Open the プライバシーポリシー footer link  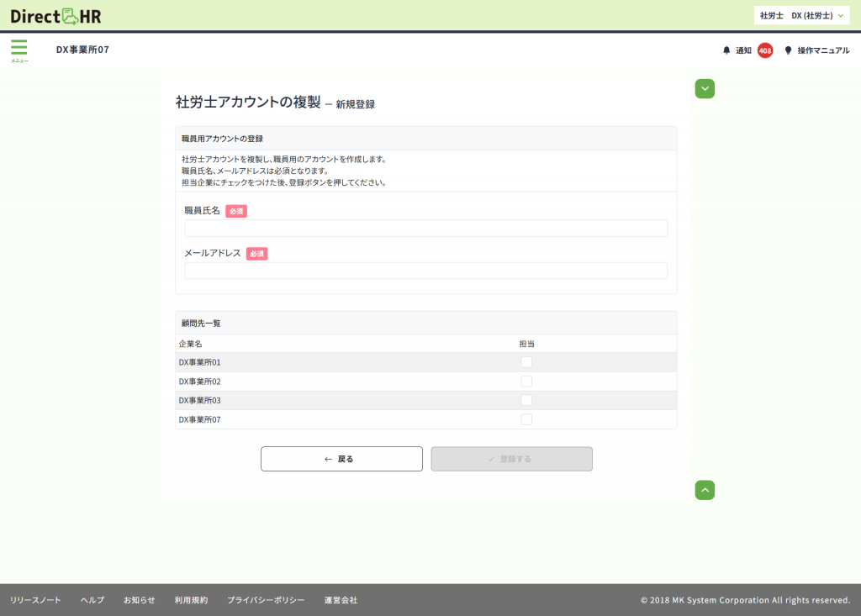click(266, 600)
